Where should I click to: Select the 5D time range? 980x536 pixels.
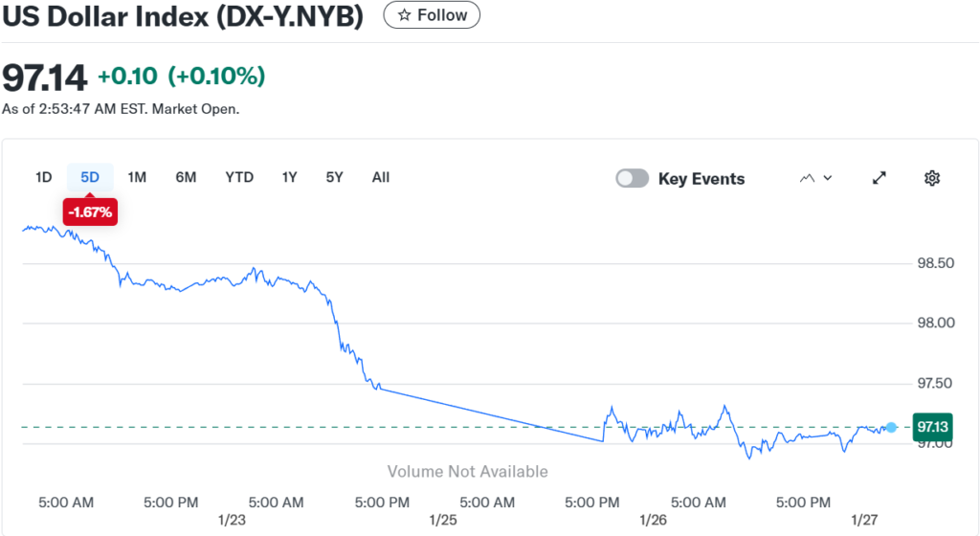[90, 177]
